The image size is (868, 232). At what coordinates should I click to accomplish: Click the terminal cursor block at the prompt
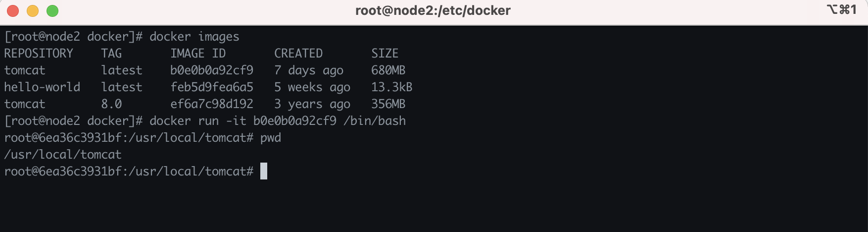(264, 171)
